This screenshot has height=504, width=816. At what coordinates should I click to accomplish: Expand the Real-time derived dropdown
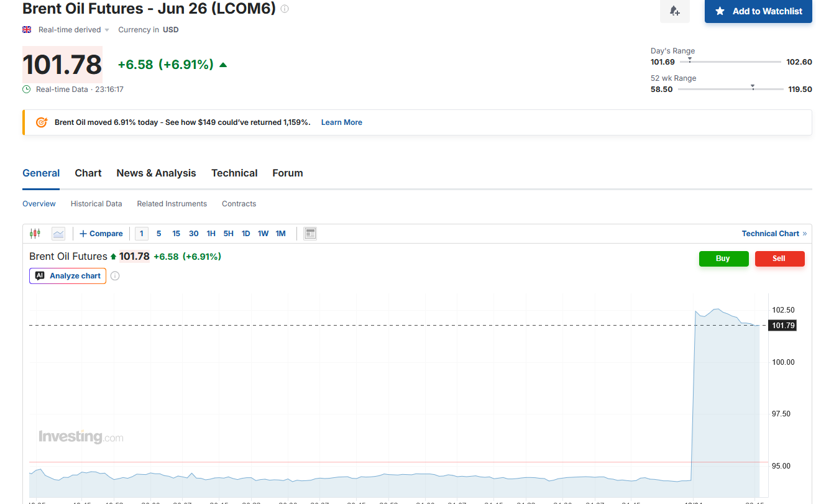74,30
